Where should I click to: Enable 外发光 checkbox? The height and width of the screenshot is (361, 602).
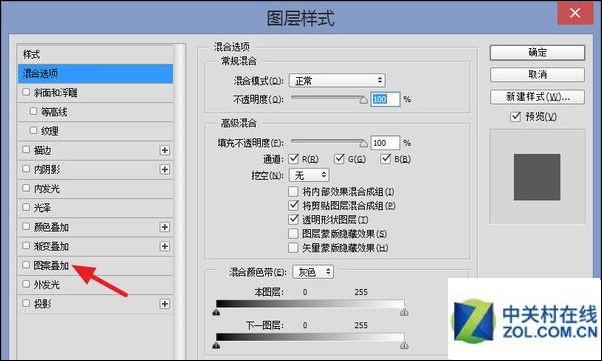point(26,284)
